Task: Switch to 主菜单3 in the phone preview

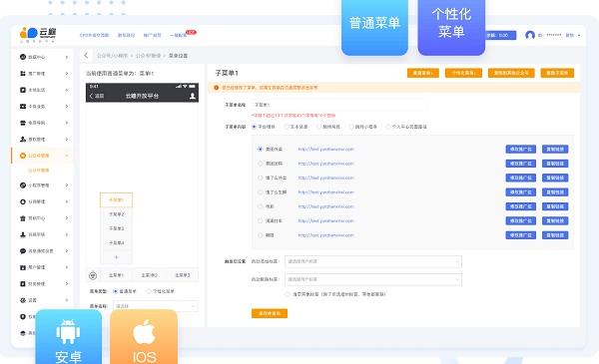Action: [183, 275]
